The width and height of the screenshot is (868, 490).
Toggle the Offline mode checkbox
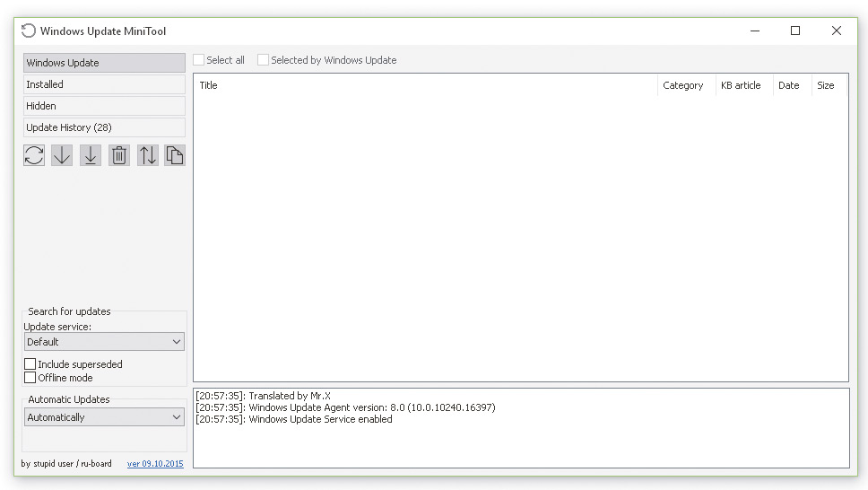[30, 378]
